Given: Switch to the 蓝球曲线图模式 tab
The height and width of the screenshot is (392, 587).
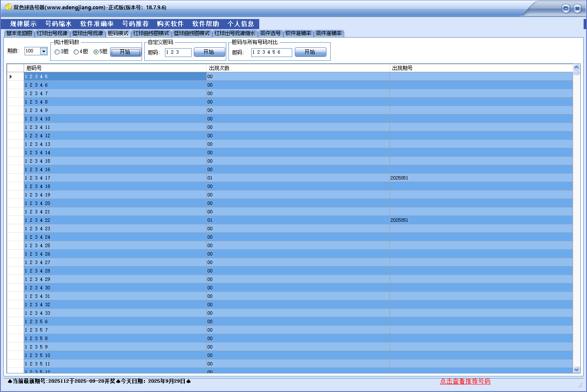Looking at the screenshot, I should [192, 33].
